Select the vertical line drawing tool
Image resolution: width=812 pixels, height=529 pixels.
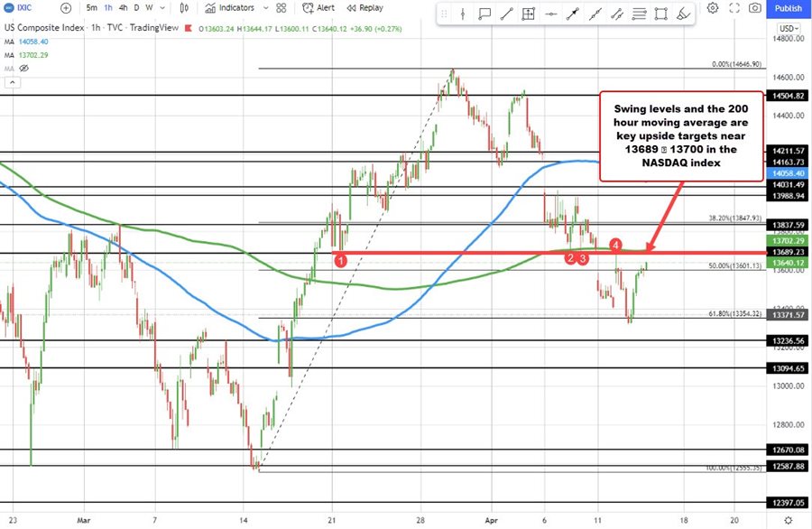tap(463, 14)
